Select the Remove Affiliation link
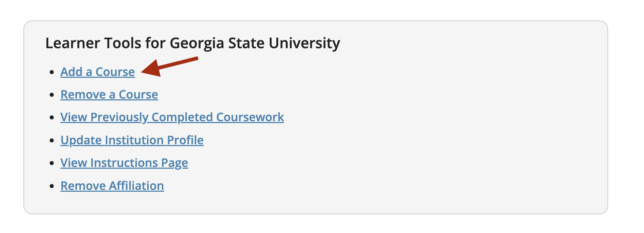 coord(112,186)
